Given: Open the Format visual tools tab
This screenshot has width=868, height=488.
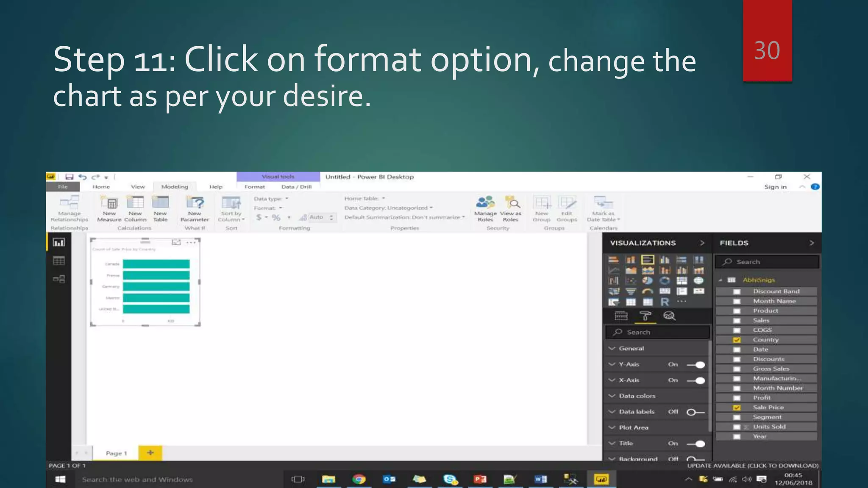Looking at the screenshot, I should tap(255, 187).
